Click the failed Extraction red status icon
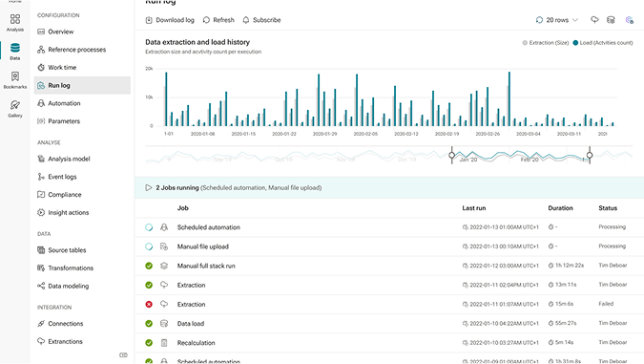The image size is (644, 364). point(149,304)
